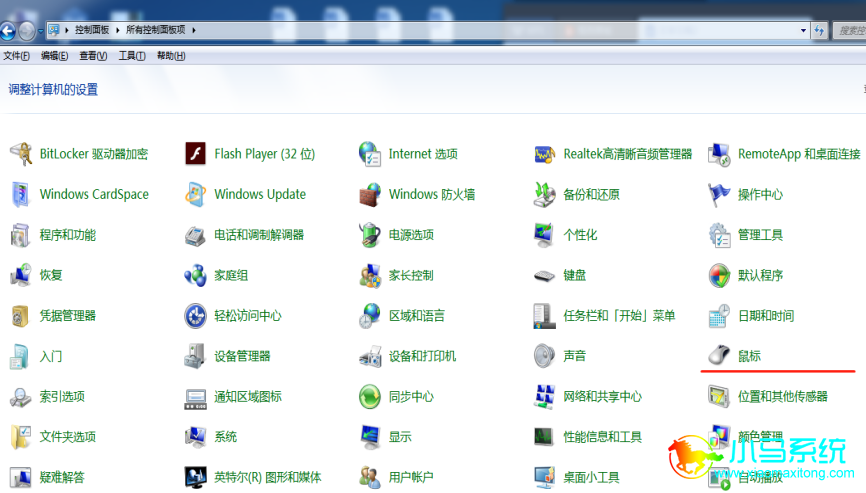Open the 备份和还原 icon
The image size is (866, 493).
545,194
